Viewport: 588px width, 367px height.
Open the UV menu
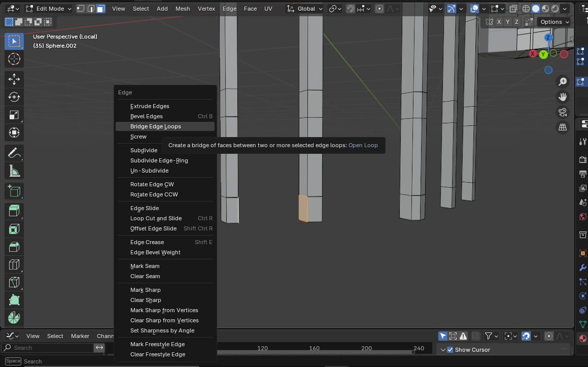pos(268,9)
